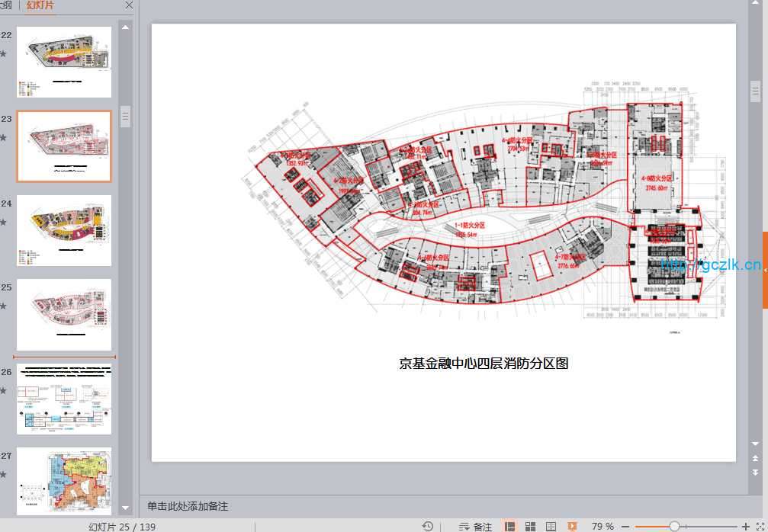Image resolution: width=768 pixels, height=532 pixels.
Task: Click the zoom in plus icon
Action: click(x=745, y=527)
